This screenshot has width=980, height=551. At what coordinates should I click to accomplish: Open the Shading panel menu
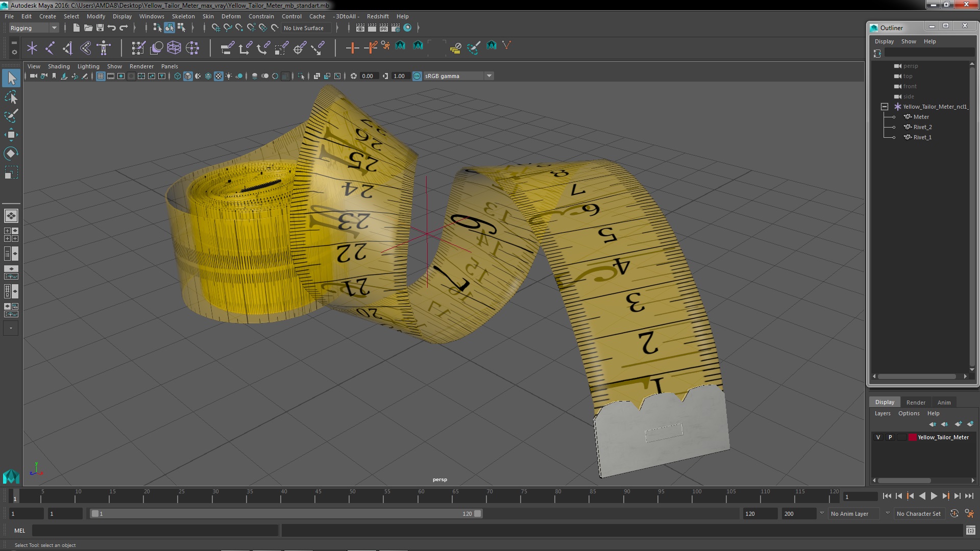point(59,66)
